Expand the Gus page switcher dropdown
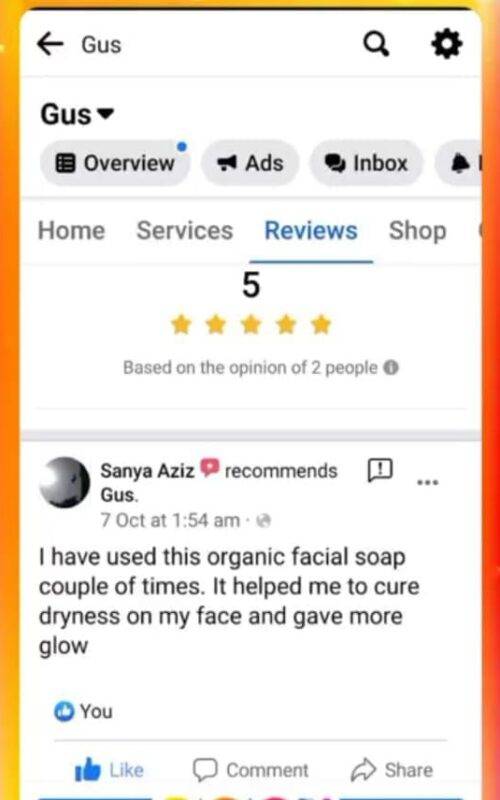Viewport: 500px width, 800px height. [x=77, y=114]
